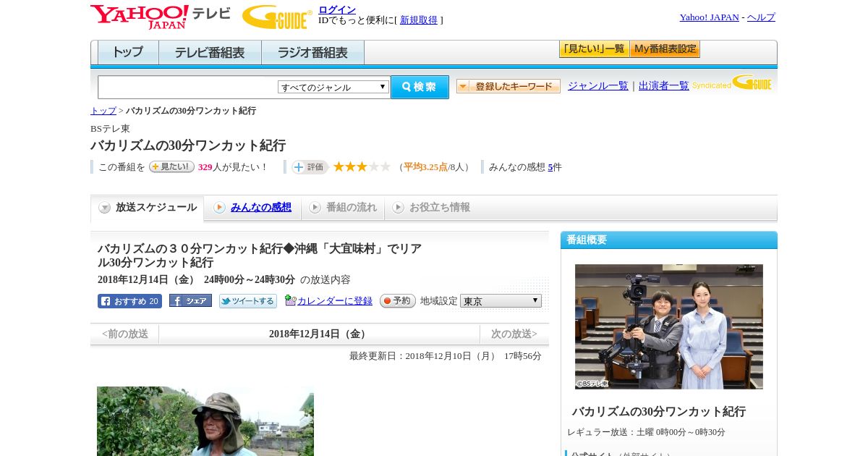Viewport: 868px width, 456px height.
Task: Open the 登録したキーワード dropdown
Action: (509, 86)
